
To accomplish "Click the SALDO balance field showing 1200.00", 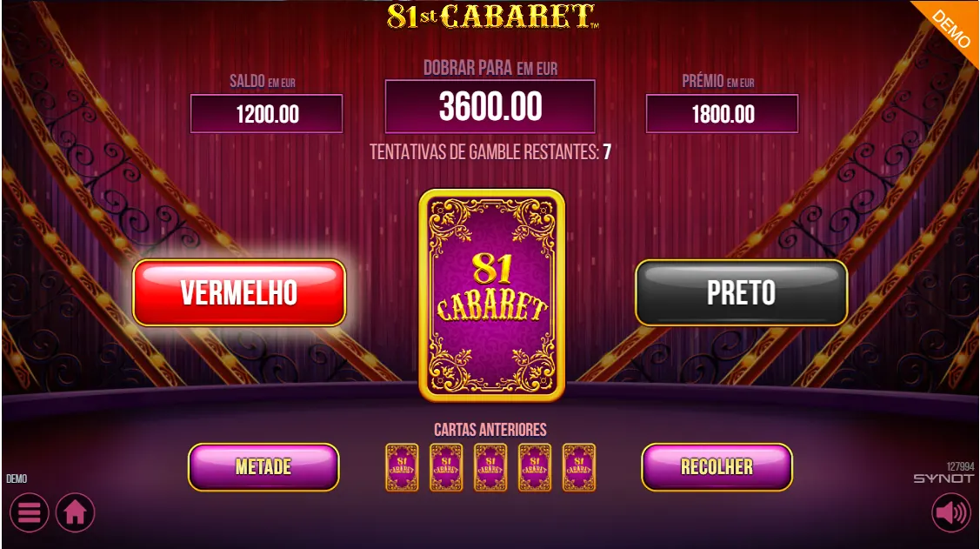I will 266,114.
